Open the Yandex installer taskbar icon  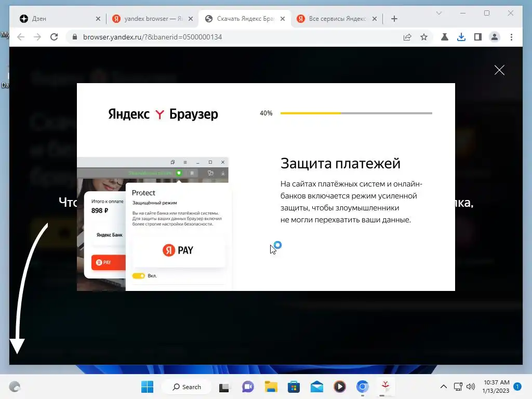(385, 387)
